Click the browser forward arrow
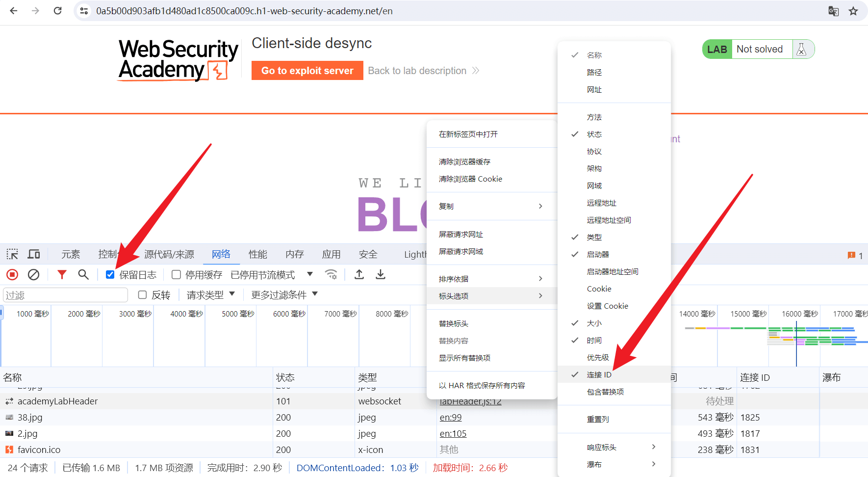 tap(35, 11)
